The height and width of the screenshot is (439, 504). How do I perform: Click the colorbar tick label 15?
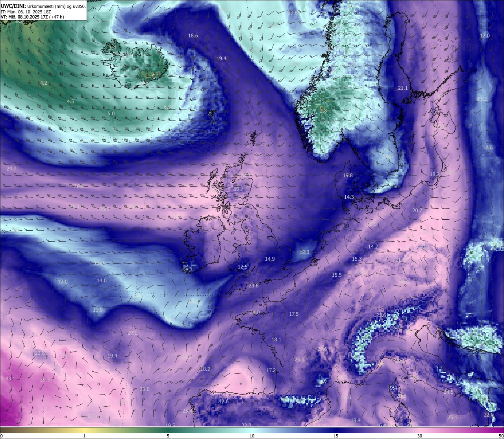(x=336, y=436)
